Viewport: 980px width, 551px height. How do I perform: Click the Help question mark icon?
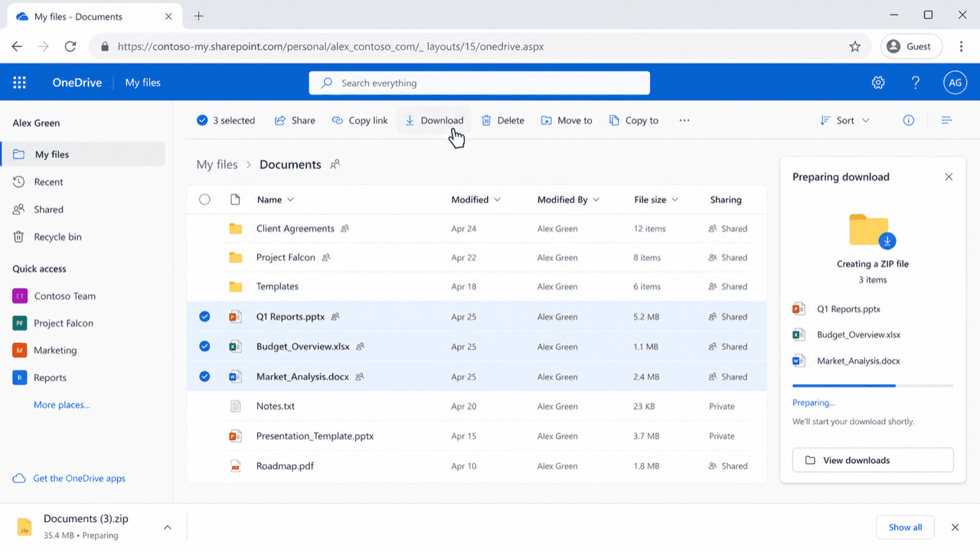[x=916, y=83]
